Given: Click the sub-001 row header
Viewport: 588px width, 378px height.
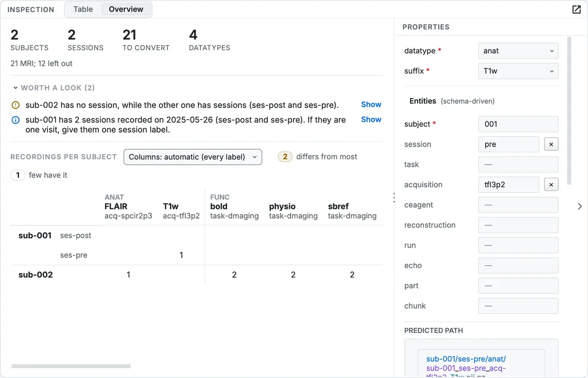Looking at the screenshot, I should coord(35,235).
